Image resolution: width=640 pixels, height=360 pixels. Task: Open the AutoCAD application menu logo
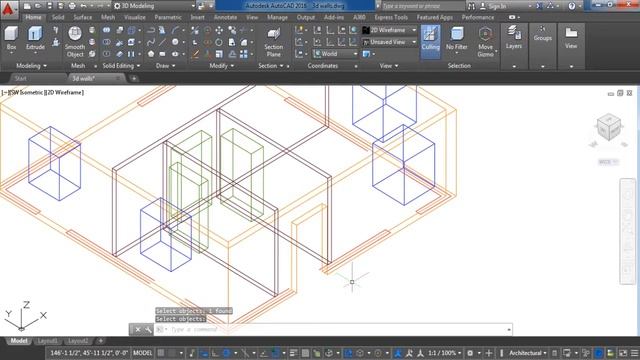pyautogui.click(x=9, y=10)
